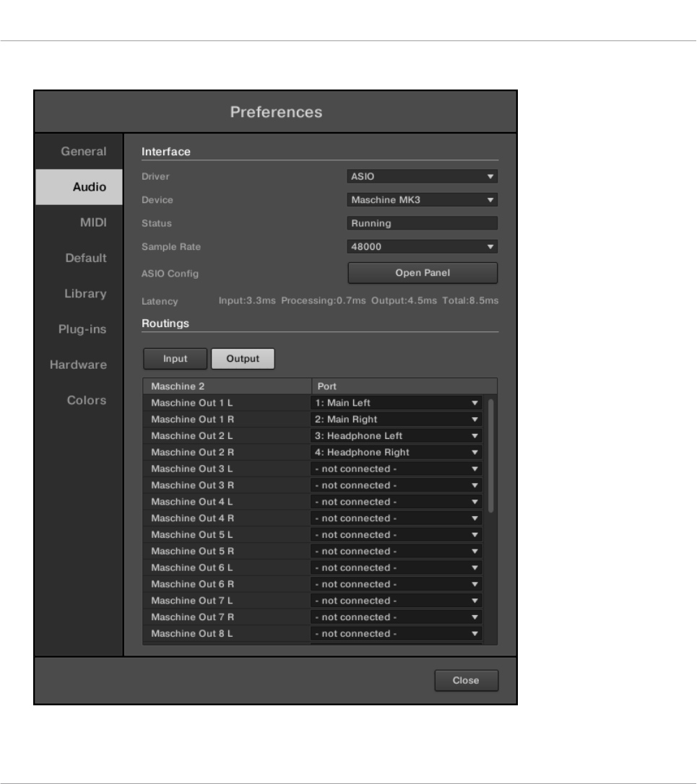Show Input routings

[175, 359]
